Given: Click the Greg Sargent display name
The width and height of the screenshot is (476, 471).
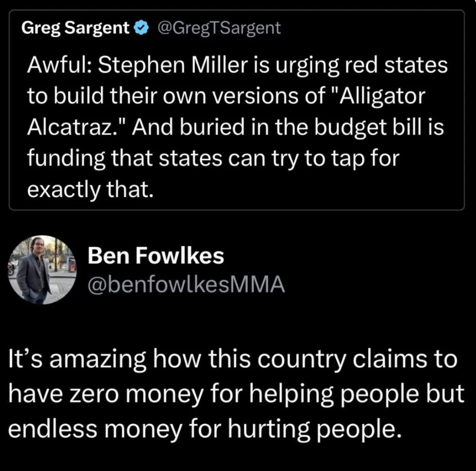Looking at the screenshot, I should click(x=76, y=29).
